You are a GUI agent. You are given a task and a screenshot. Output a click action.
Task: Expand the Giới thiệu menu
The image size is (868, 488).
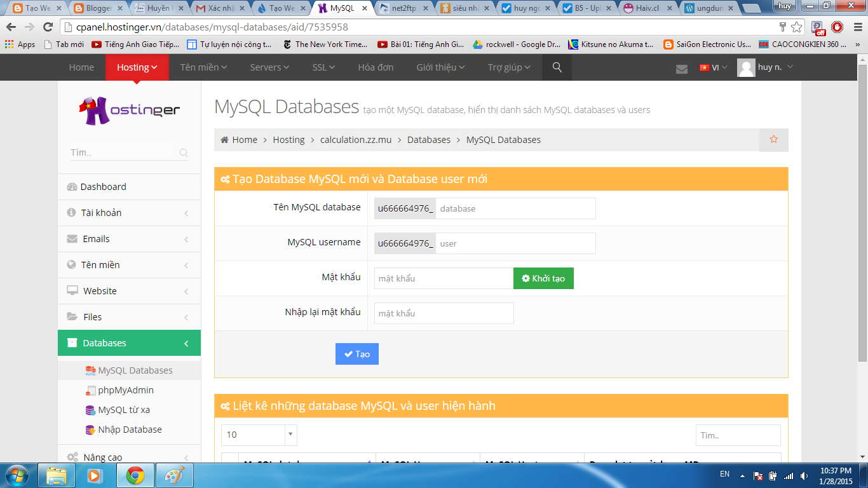[440, 67]
